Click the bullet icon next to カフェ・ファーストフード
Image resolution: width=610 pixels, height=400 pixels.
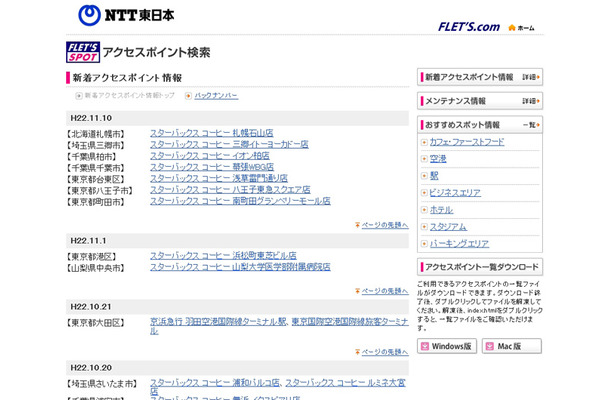(424, 142)
